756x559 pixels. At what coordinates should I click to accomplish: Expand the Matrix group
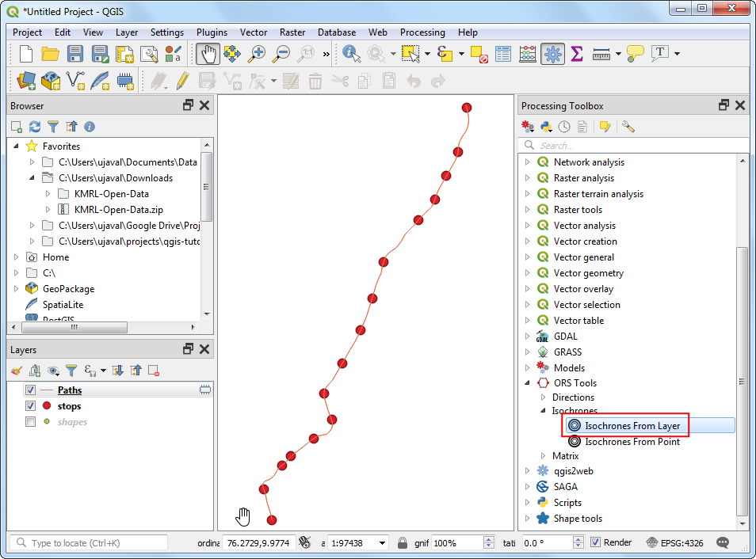(x=543, y=455)
